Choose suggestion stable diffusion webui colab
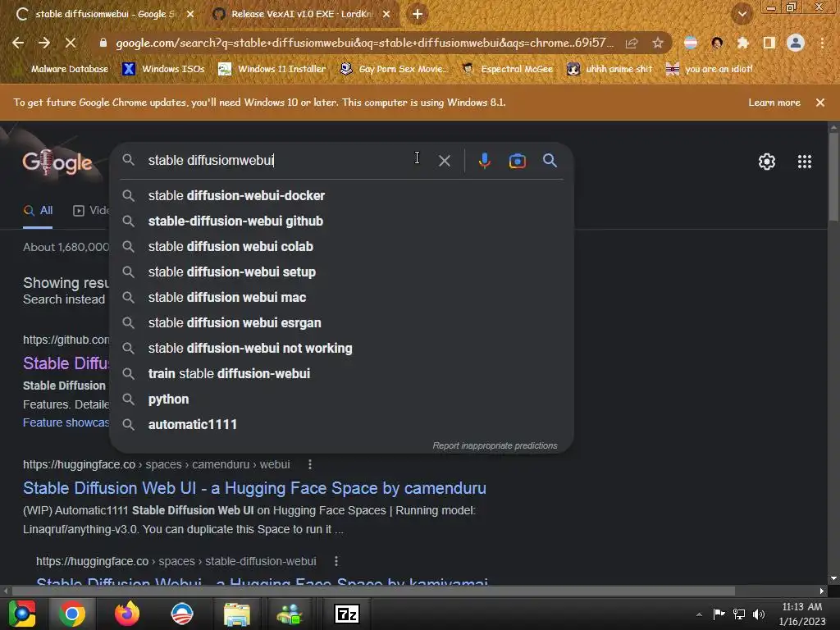 click(342, 246)
